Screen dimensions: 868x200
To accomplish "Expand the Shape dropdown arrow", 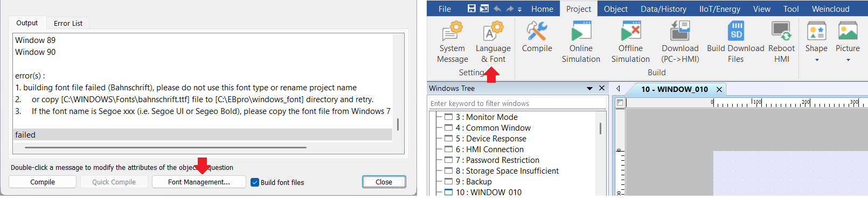I will click(x=816, y=60).
